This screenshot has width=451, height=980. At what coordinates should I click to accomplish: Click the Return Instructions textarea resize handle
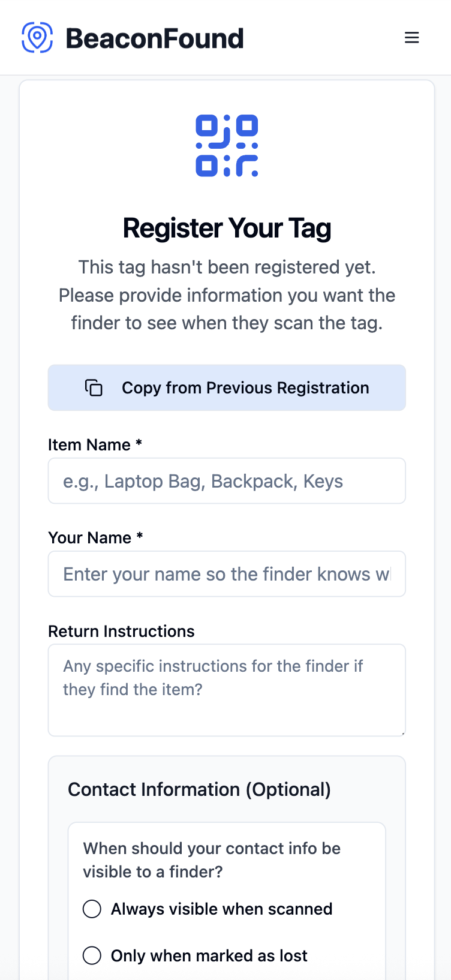[402, 733]
